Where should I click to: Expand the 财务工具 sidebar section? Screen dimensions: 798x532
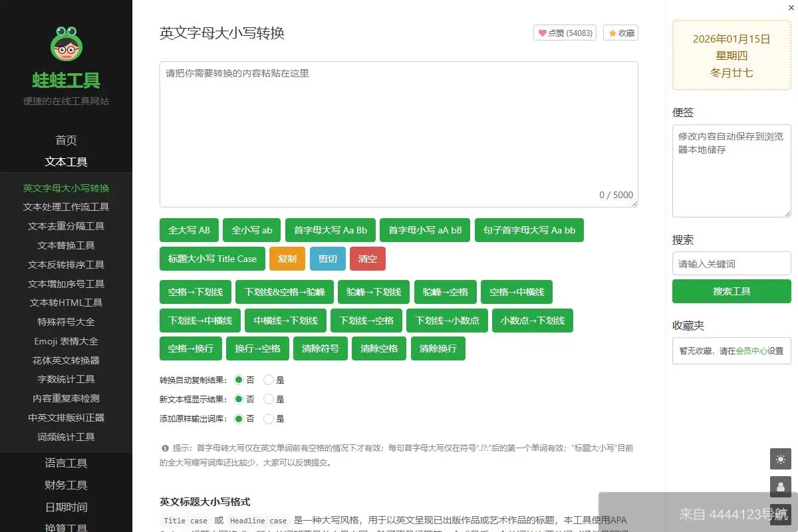[x=66, y=484]
